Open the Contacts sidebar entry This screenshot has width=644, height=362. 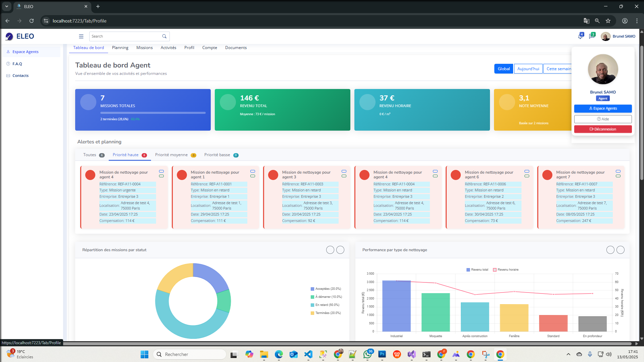[20, 76]
